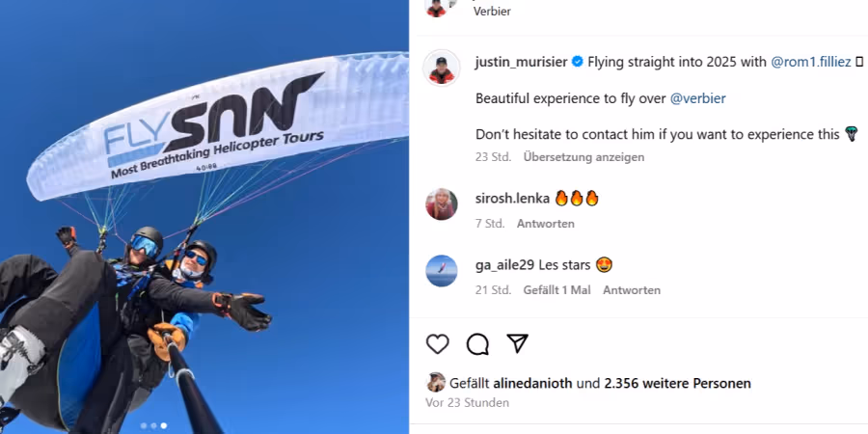The width and height of the screenshot is (868, 434).
Task: Click the blue verified badge
Action: tap(578, 62)
